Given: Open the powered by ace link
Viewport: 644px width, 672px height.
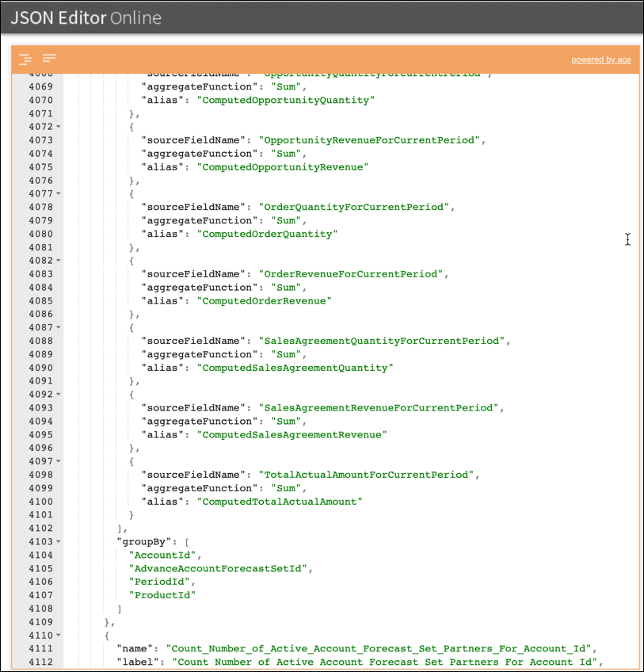Looking at the screenshot, I should coord(601,59).
